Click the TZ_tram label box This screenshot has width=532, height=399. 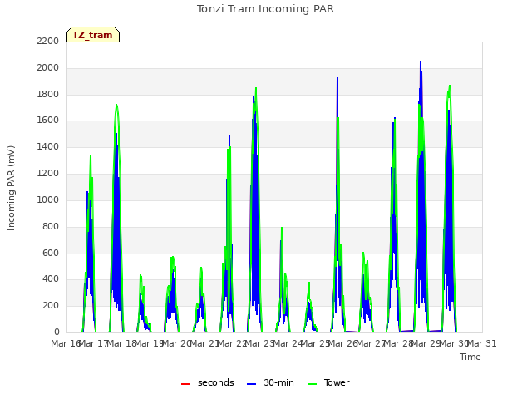(x=93, y=35)
